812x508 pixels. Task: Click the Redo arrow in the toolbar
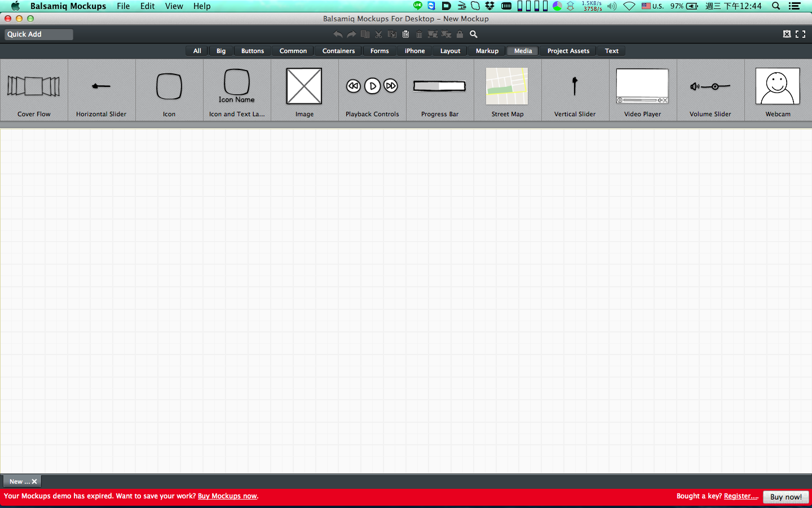click(351, 34)
